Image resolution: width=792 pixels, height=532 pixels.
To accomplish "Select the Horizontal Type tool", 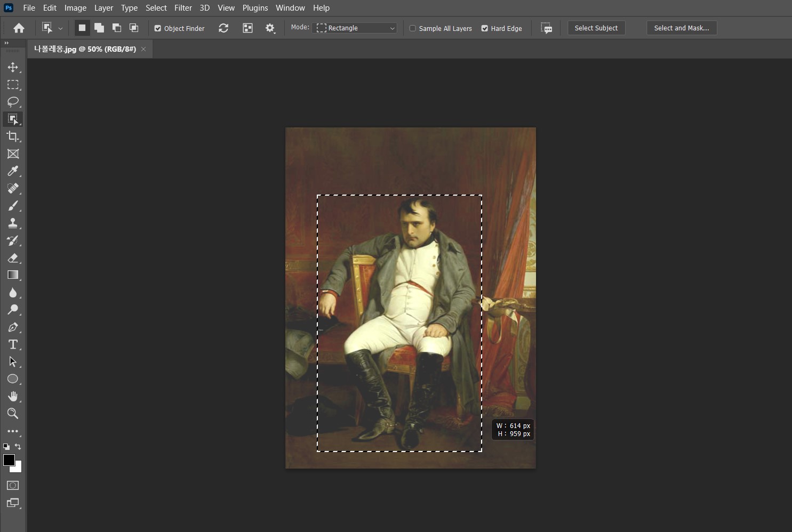I will [13, 344].
